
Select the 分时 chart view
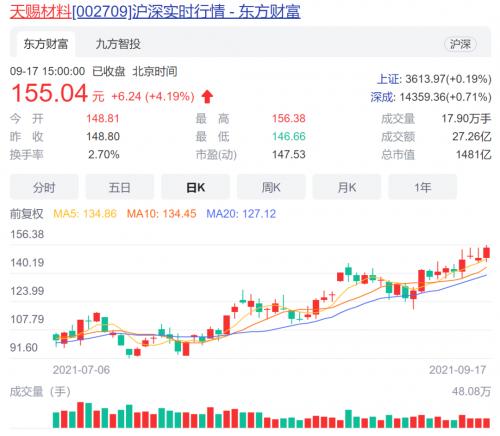pos(44,187)
